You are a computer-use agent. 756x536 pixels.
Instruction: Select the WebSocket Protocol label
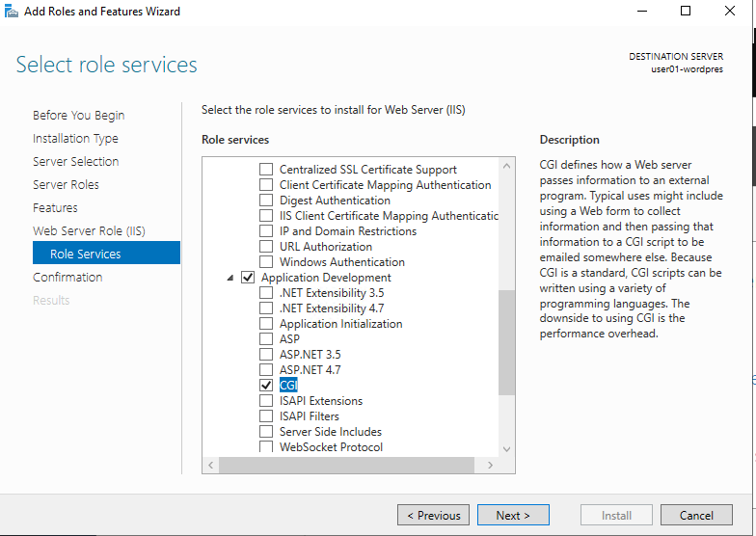331,447
